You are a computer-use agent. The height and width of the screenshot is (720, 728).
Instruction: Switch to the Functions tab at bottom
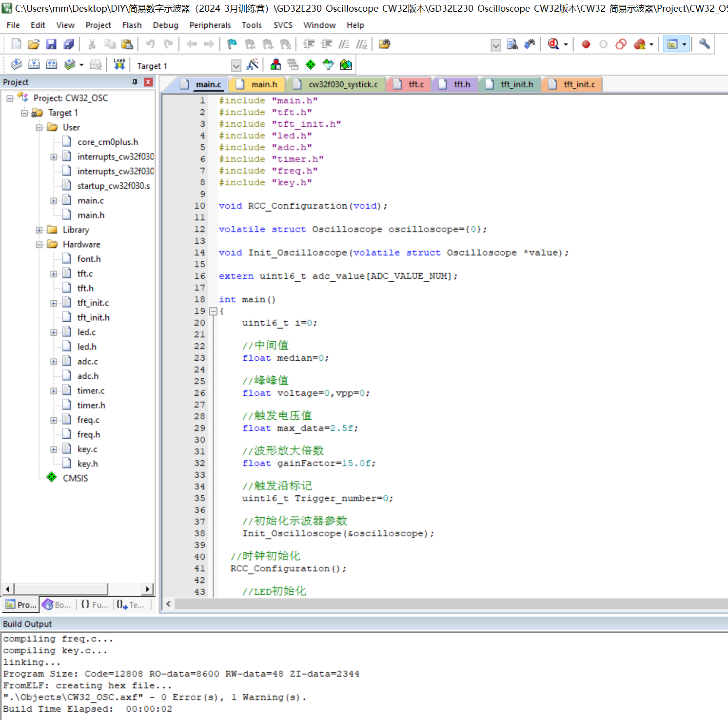point(95,604)
